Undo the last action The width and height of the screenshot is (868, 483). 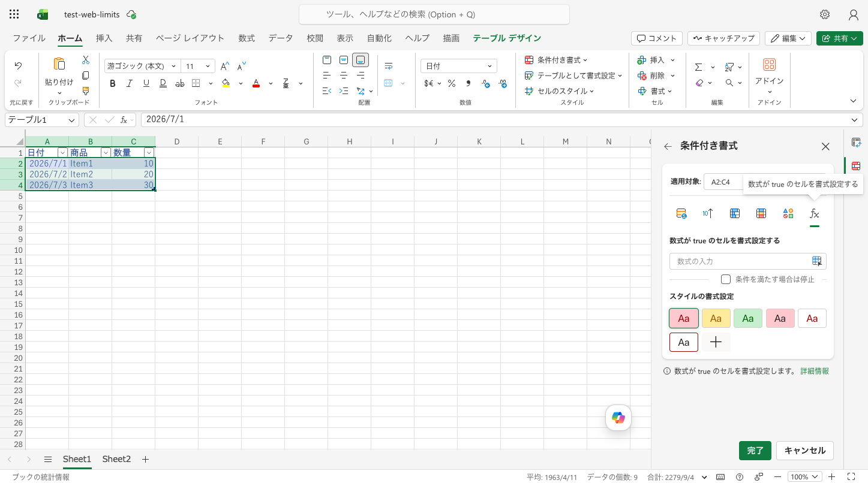18,66
